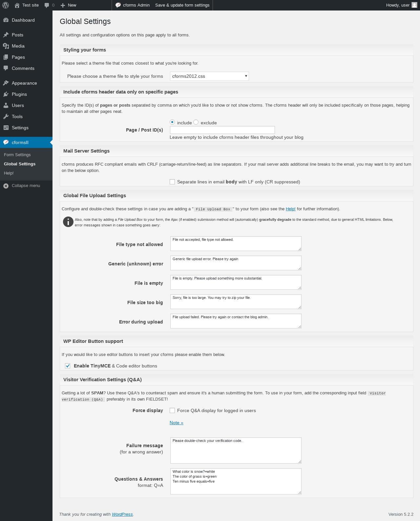Viewport: 420px width, 521px height.
Task: Uncheck Enable TinyMCE checkbox
Action: tap(68, 366)
